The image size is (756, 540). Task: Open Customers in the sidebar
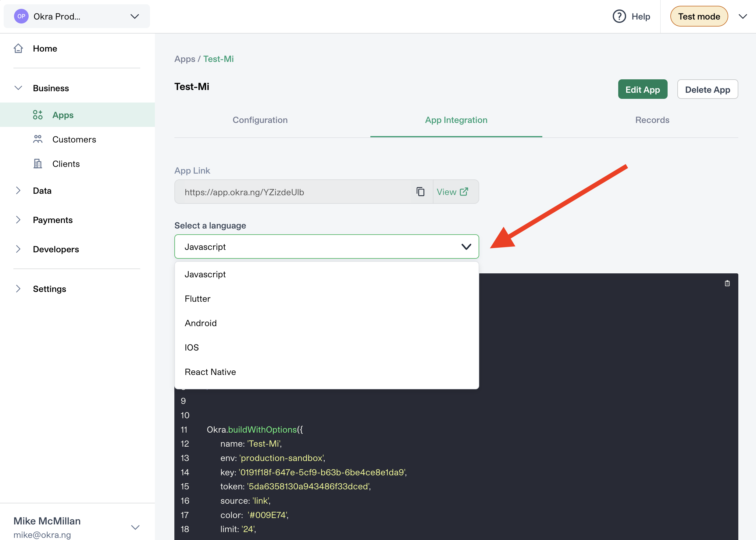click(x=74, y=139)
